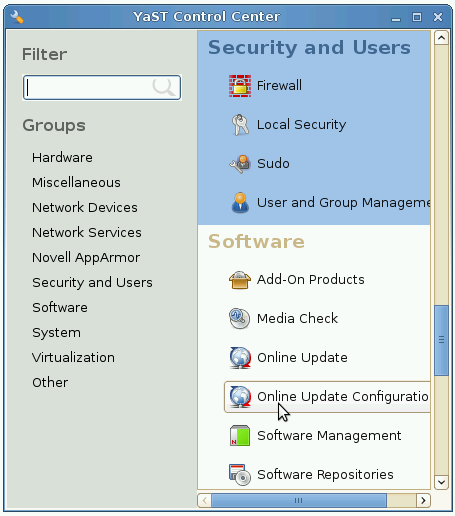Select the Network Services group

coord(87,233)
